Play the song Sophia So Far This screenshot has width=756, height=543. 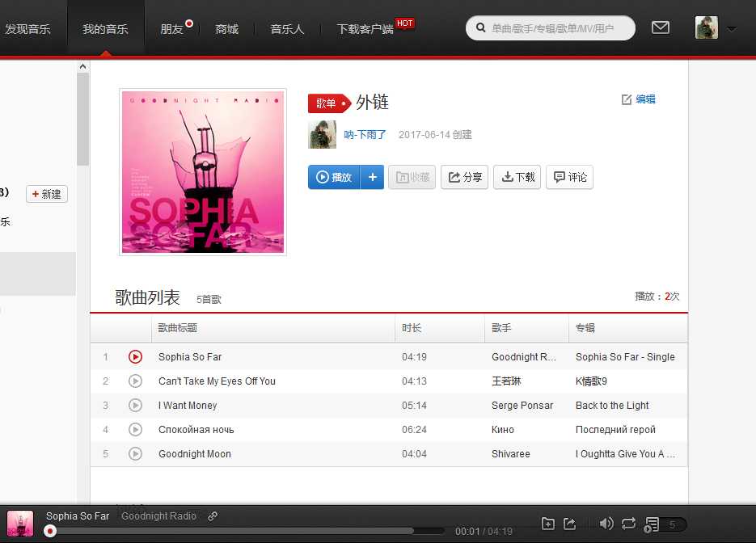[136, 356]
